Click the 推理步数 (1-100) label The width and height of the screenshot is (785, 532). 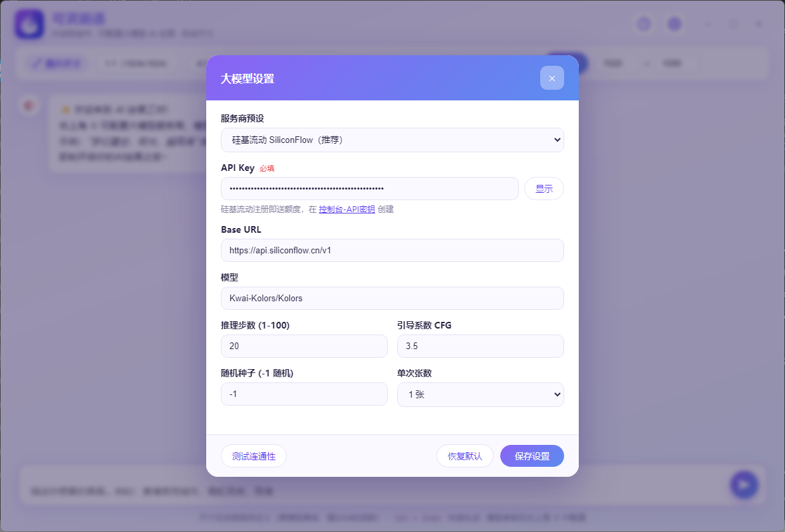point(255,325)
